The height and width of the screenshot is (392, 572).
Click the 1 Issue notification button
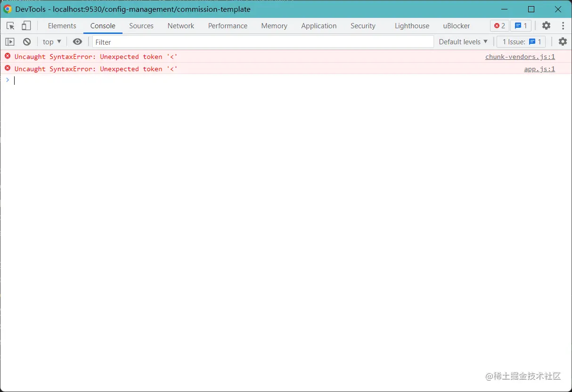coord(521,41)
